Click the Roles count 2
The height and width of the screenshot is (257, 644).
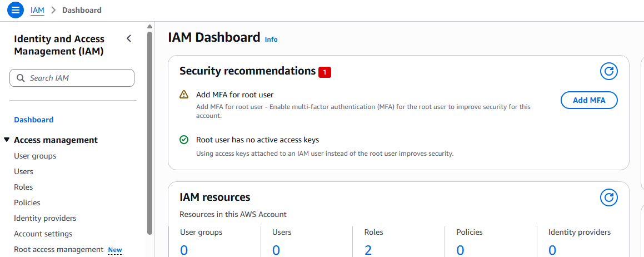pos(368,250)
